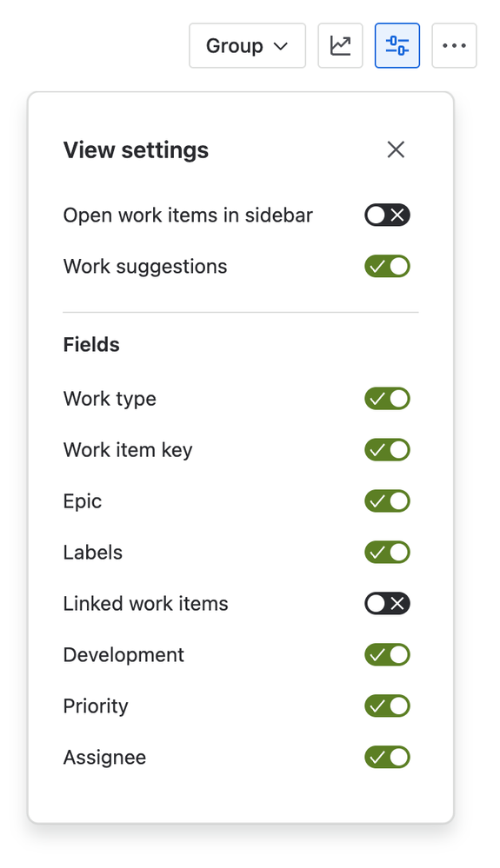Click the Linked work items label
The width and height of the screenshot is (500, 868).
click(x=145, y=603)
